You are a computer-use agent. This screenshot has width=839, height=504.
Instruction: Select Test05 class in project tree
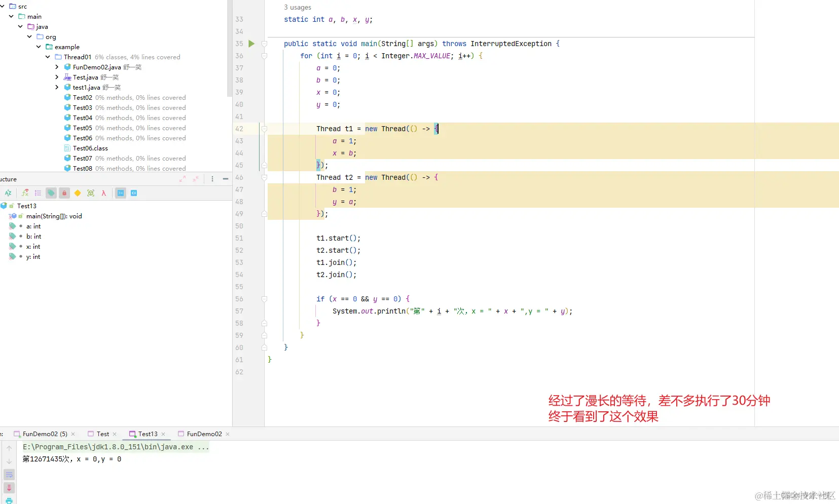[83, 128]
